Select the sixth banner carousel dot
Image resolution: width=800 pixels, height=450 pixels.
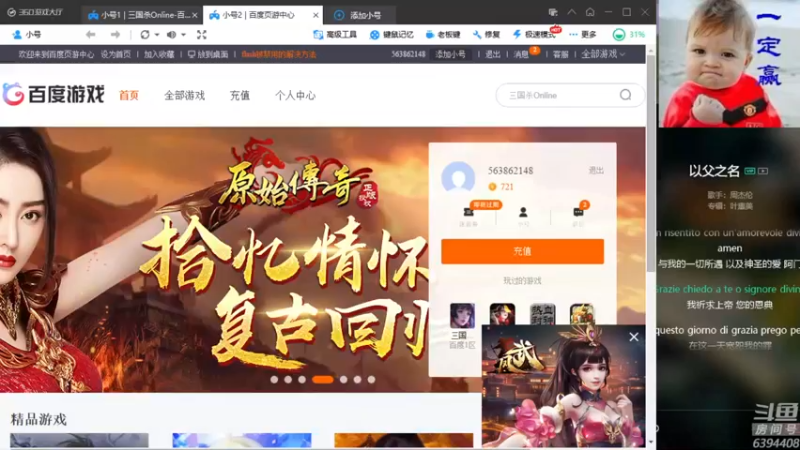(x=357, y=380)
